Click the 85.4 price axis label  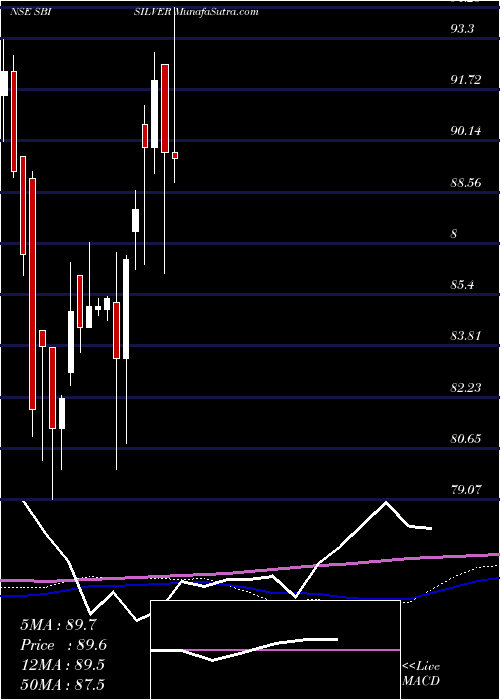click(462, 284)
